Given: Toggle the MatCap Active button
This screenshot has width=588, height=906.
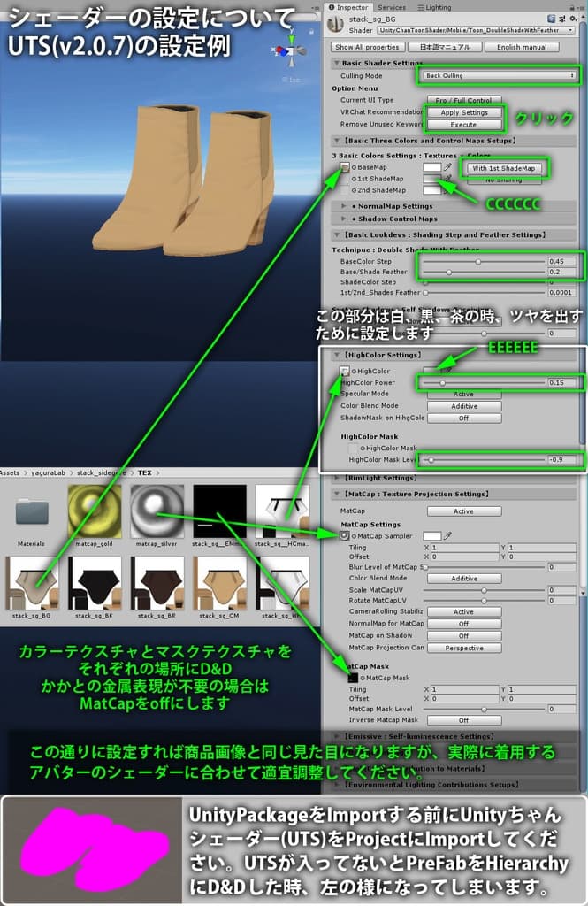Looking at the screenshot, I should tap(464, 511).
